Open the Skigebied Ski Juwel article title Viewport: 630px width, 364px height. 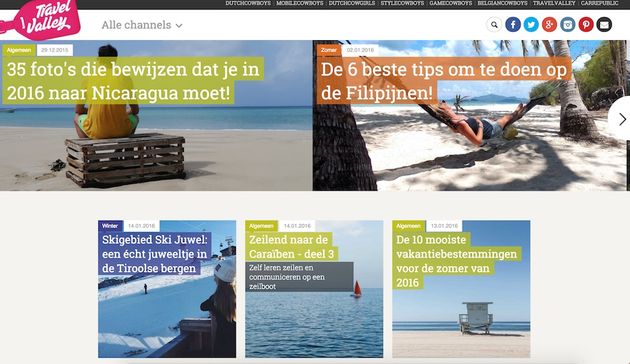[x=155, y=254]
